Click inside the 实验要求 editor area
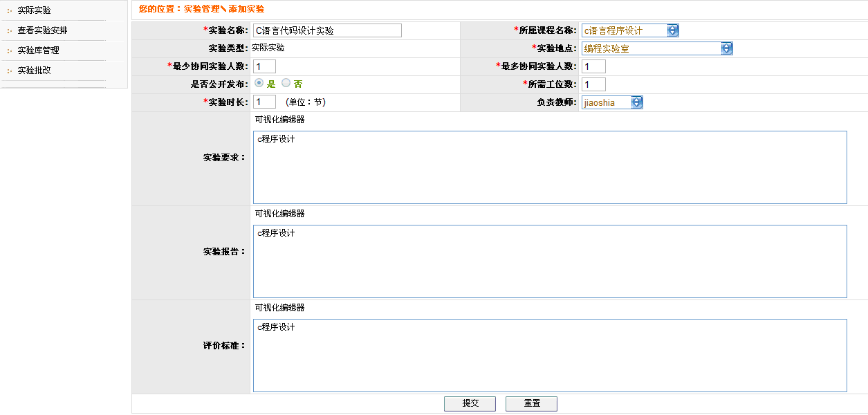 (550, 167)
